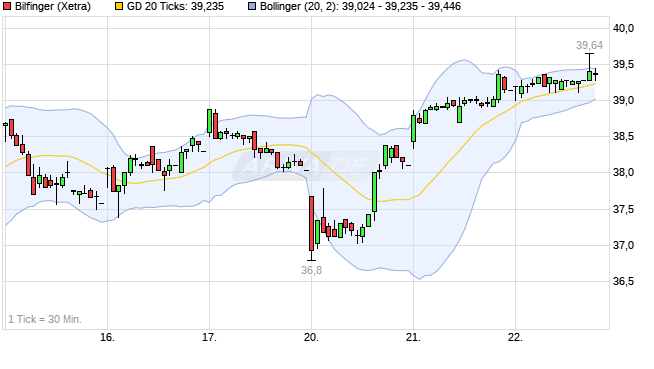Viewport: 654px width, 369px height.
Task: Click the 38,0 y-axis label
Action: (623, 173)
